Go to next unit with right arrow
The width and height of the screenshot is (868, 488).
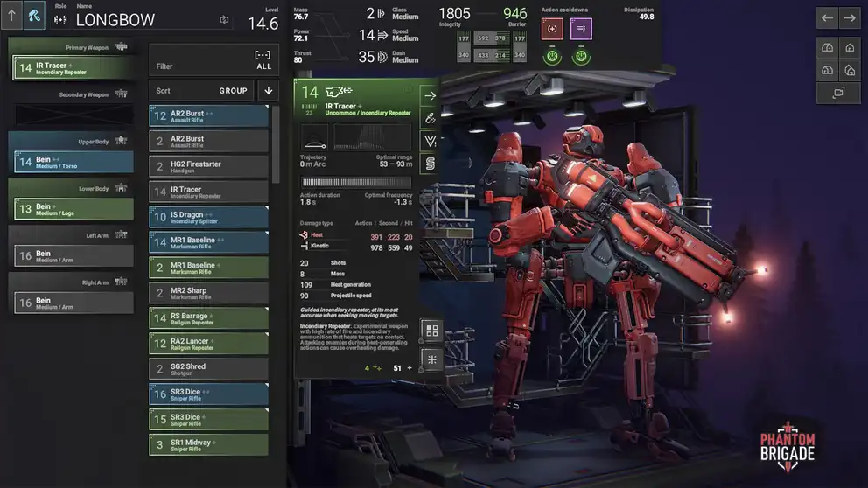click(849, 18)
